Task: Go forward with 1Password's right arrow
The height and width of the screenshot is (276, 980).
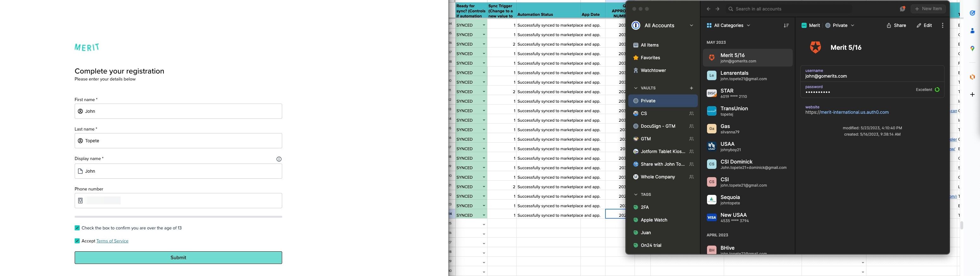Action: coord(717,9)
